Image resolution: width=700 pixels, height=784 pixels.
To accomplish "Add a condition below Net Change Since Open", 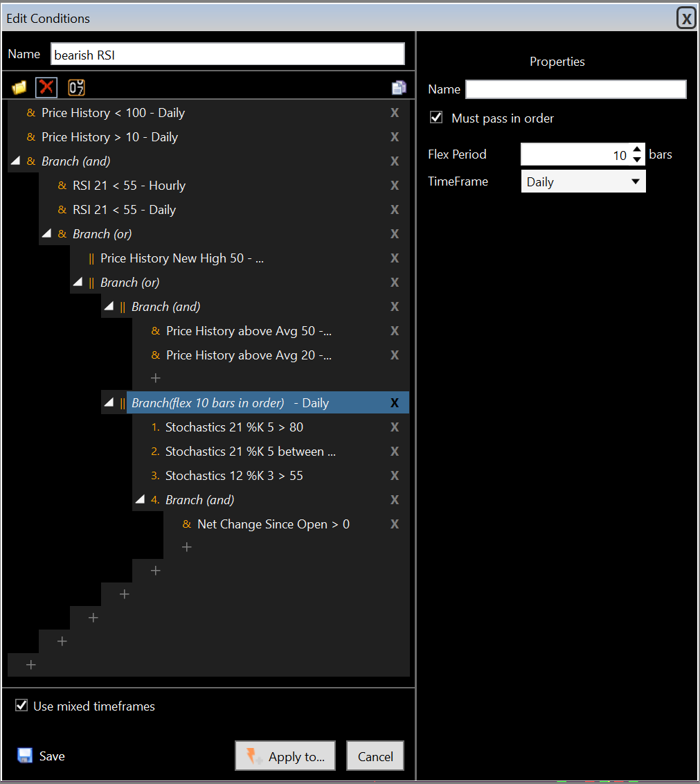I will tap(186, 548).
